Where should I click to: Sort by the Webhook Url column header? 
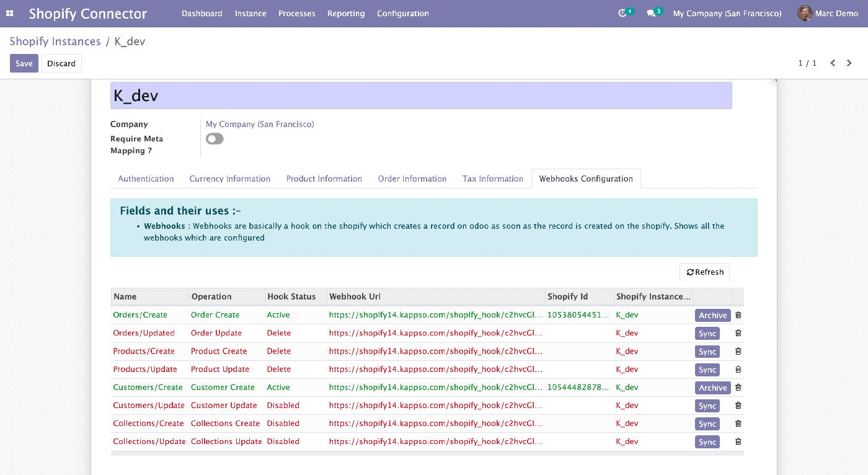(436, 296)
